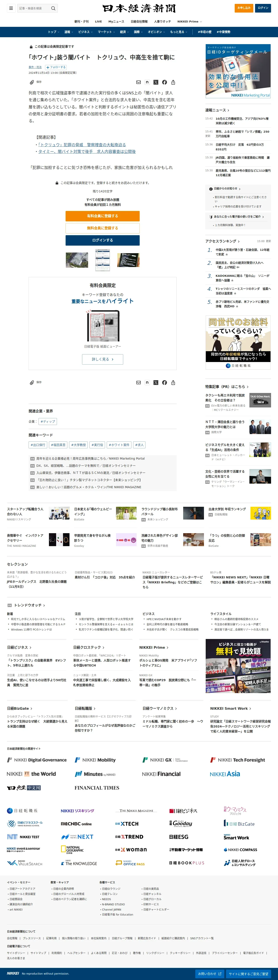Open the 速報ニュース section heading
This screenshot has width=278, height=980.
(x=217, y=110)
